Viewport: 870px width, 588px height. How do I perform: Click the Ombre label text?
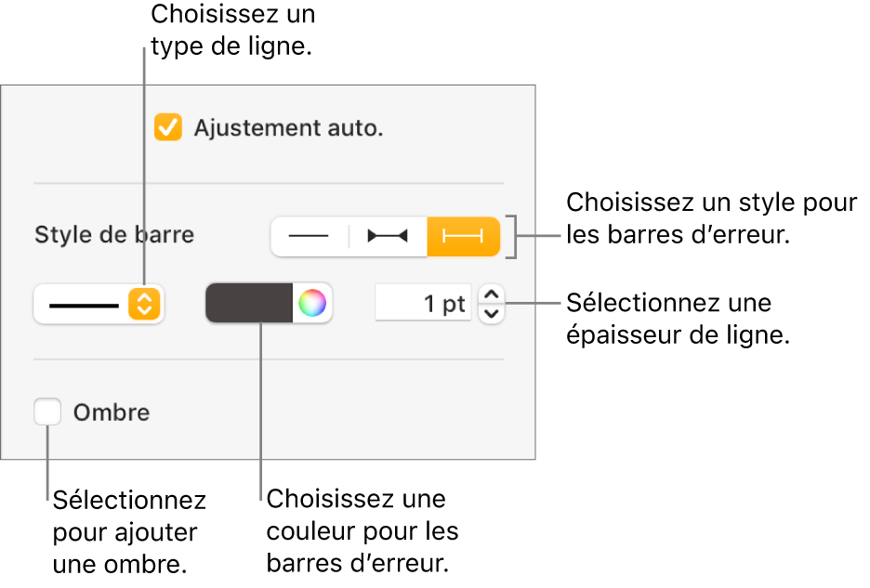112,412
